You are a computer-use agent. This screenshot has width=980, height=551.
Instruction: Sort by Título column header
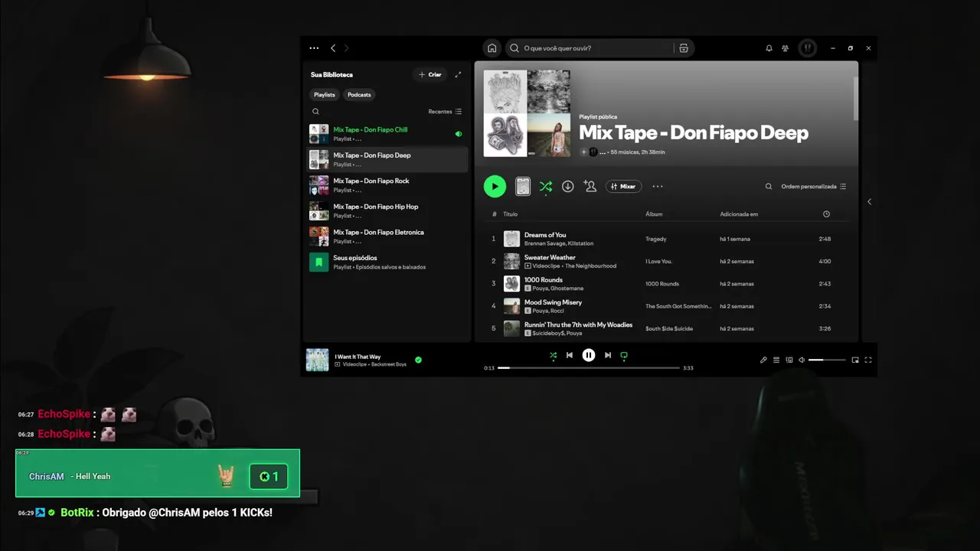click(x=511, y=214)
